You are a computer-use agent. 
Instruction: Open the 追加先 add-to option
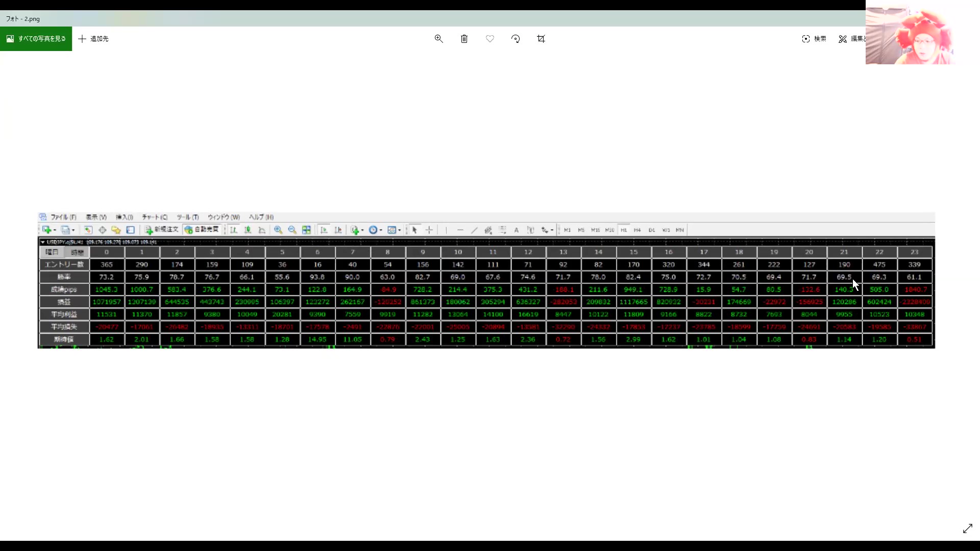[93, 39]
